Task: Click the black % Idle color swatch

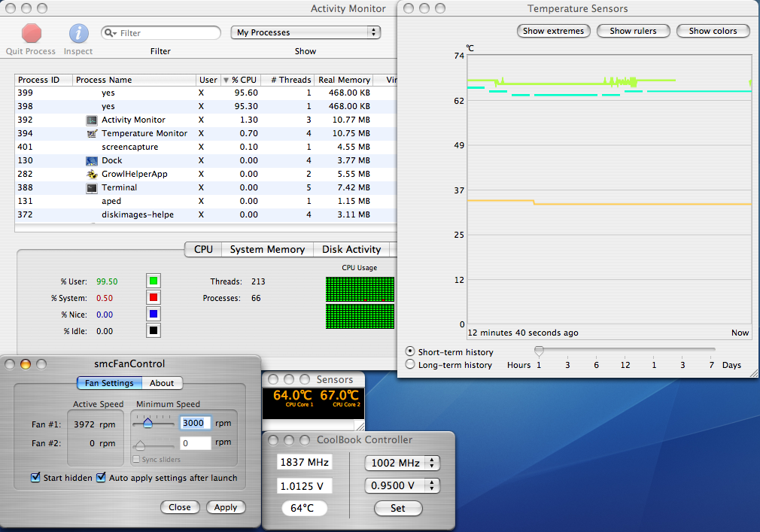Action: 154,330
